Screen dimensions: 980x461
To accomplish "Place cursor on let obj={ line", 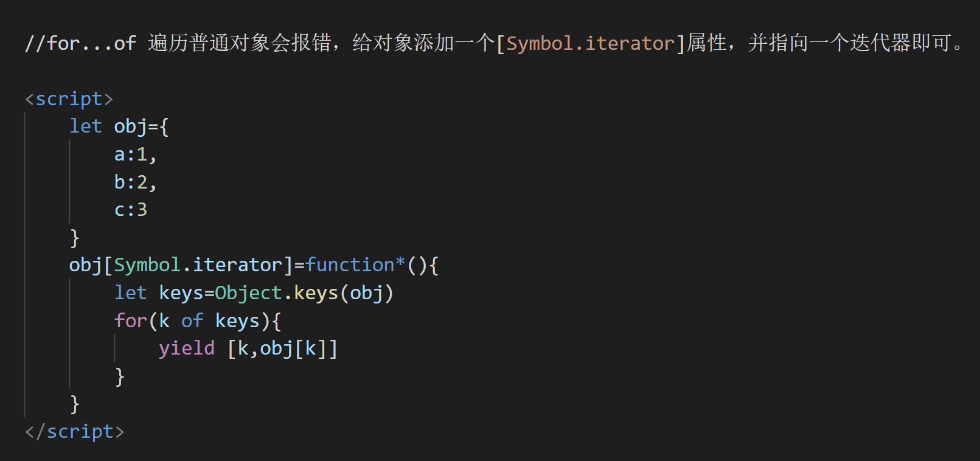I will click(119, 127).
